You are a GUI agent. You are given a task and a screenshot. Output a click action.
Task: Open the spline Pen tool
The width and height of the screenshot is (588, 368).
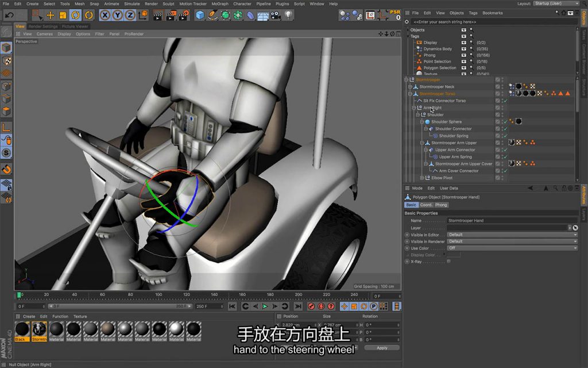[x=212, y=16]
